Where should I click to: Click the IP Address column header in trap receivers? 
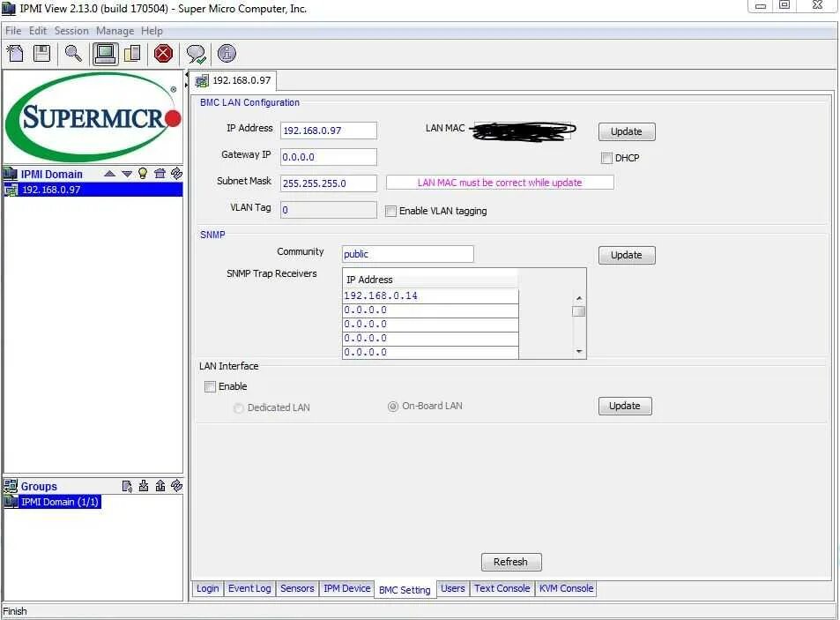[x=430, y=280]
